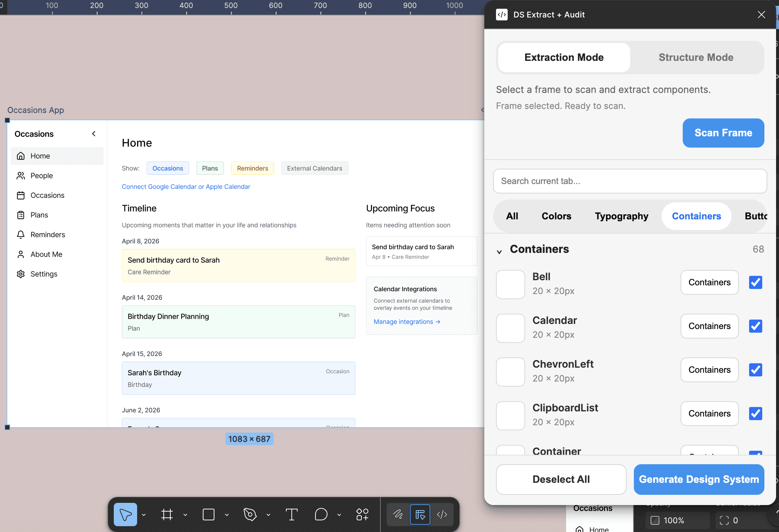Click Generate Design System button
Screen dimensions: 779x532
pos(699,480)
